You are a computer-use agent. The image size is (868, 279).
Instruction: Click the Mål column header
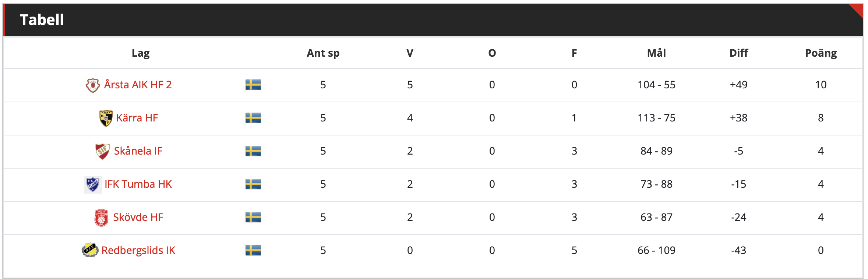(657, 53)
